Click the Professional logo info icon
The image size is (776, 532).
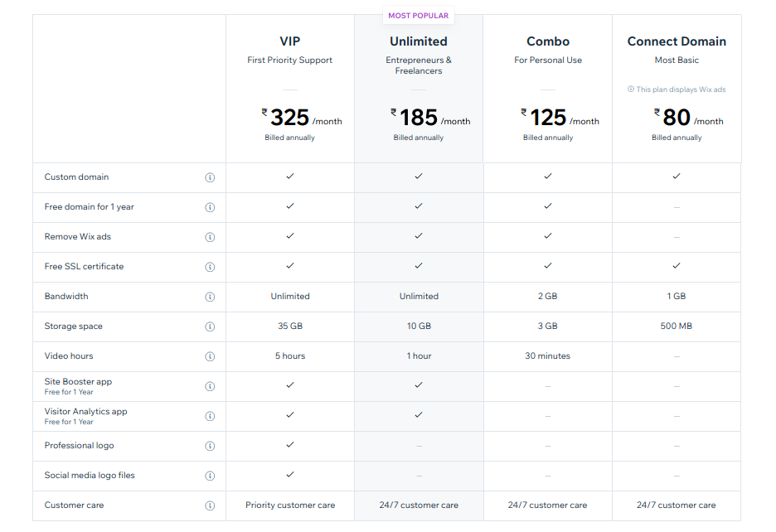pos(210,445)
